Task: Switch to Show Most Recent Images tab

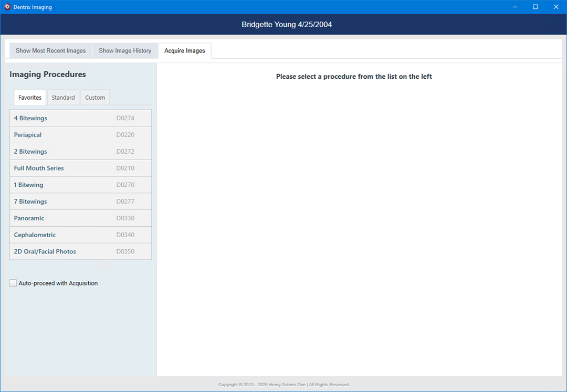Action: click(50, 50)
